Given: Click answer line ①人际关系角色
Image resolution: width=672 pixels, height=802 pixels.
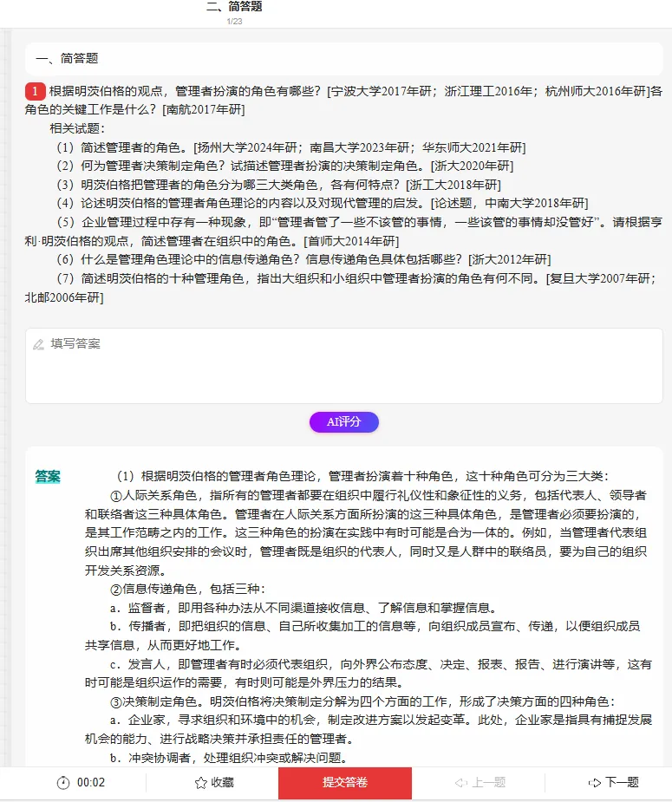Looking at the screenshot, I should coord(366,533).
